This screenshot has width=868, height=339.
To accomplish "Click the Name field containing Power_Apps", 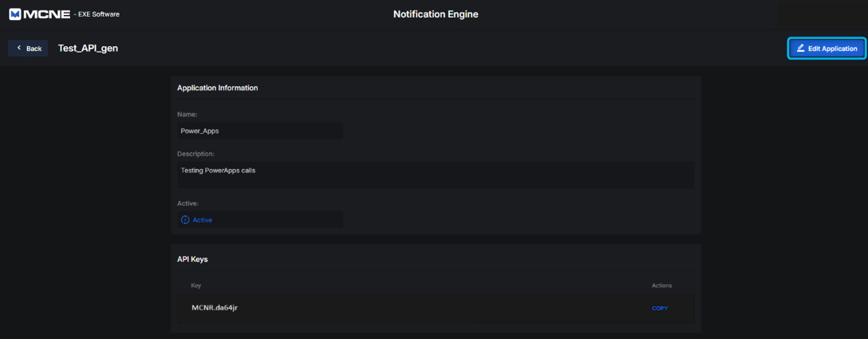I will pyautogui.click(x=259, y=131).
